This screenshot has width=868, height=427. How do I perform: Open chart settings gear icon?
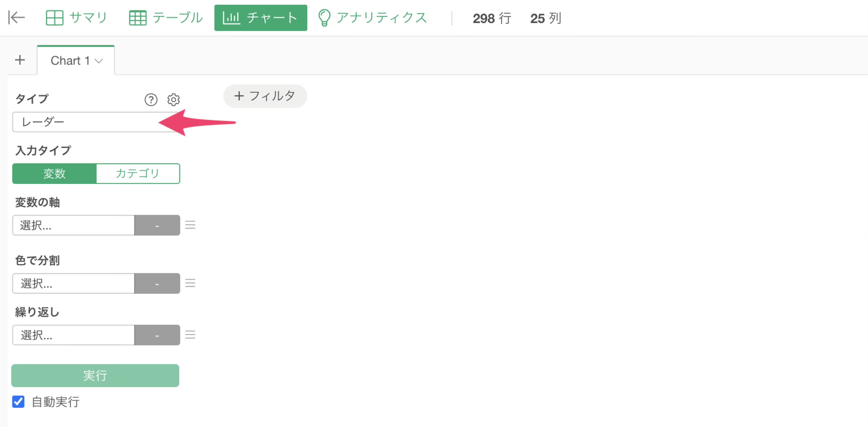point(173,100)
